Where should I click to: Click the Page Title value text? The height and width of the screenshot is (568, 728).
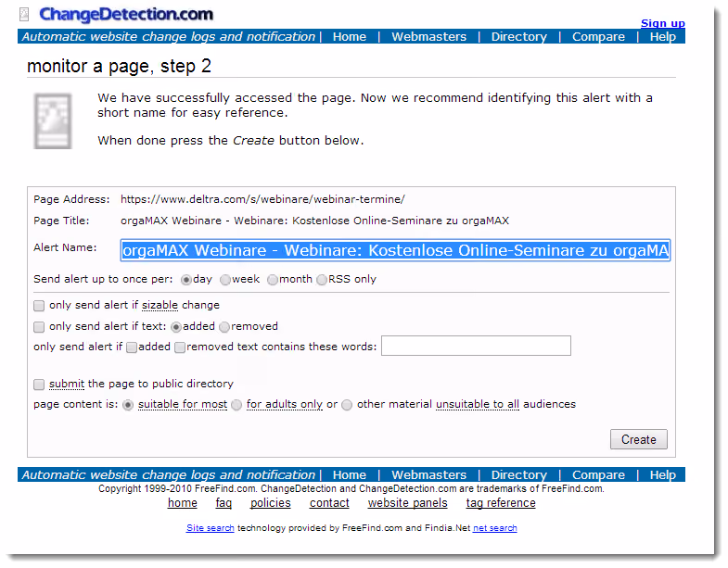coord(314,221)
